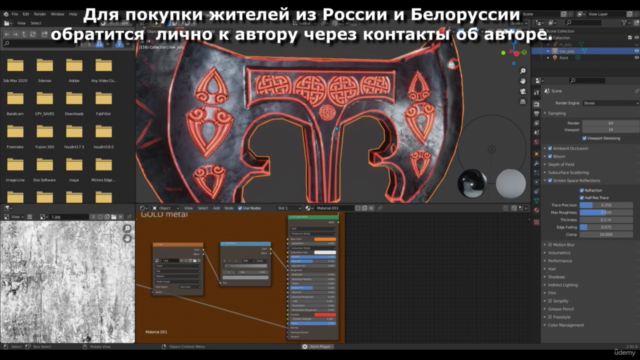Uncheck the Half Res Trace checkbox
The image size is (640, 360).
click(x=582, y=198)
